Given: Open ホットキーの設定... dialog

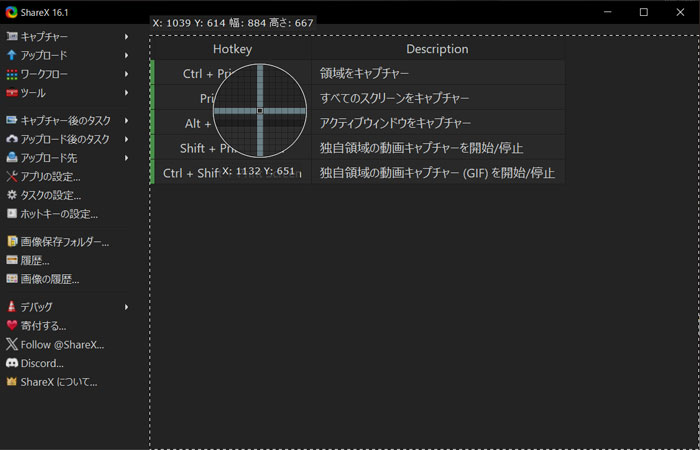Looking at the screenshot, I should click(59, 214).
